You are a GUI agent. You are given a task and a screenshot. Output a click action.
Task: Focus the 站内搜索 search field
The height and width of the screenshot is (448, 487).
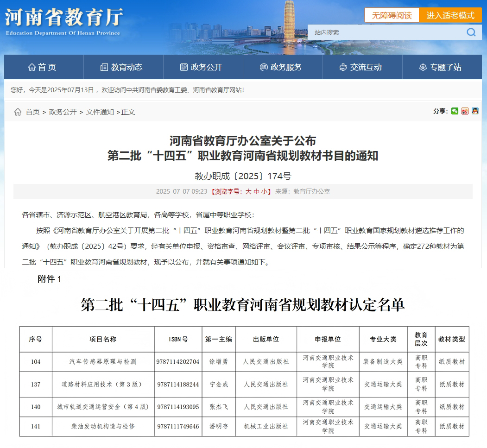point(385,32)
